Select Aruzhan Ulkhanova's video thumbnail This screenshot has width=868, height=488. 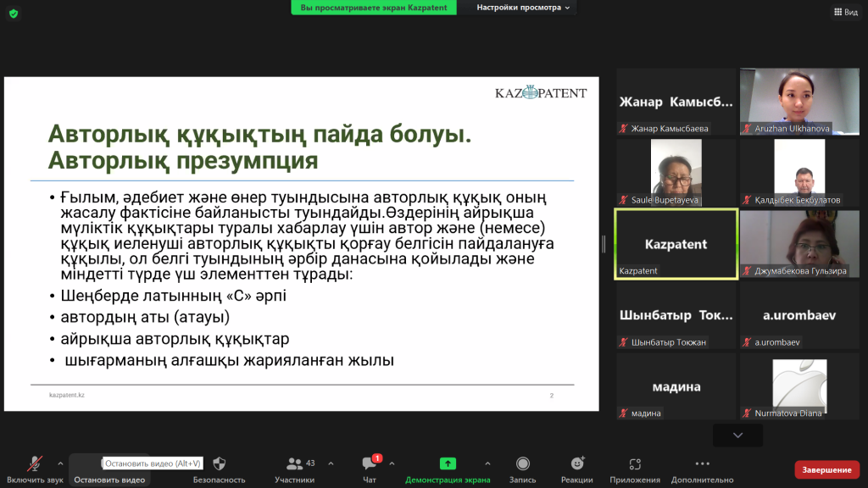click(801, 102)
